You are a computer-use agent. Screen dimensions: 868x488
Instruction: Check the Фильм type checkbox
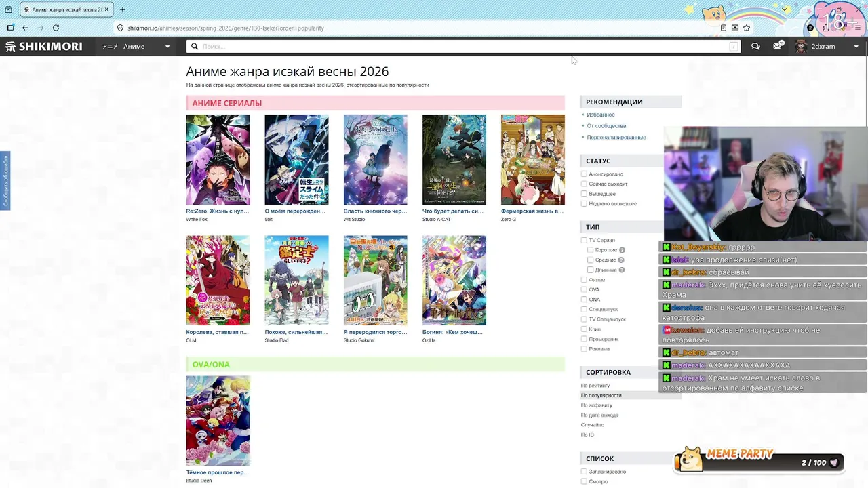(584, 279)
